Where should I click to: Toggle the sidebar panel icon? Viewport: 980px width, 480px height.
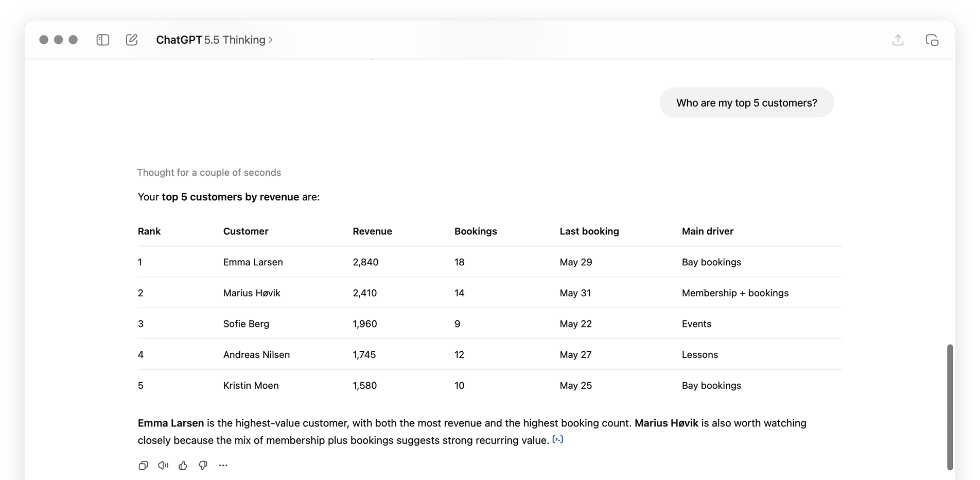(x=103, y=40)
